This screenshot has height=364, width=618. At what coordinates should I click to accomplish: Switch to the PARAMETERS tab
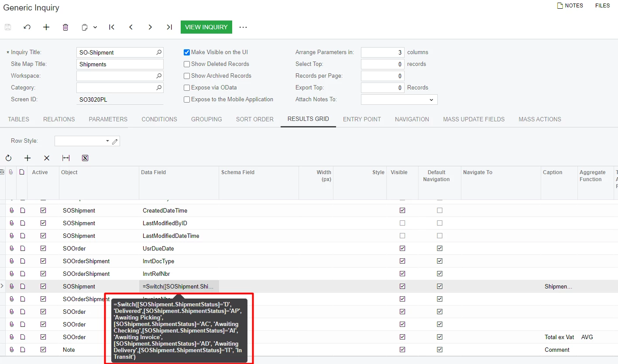coord(108,119)
